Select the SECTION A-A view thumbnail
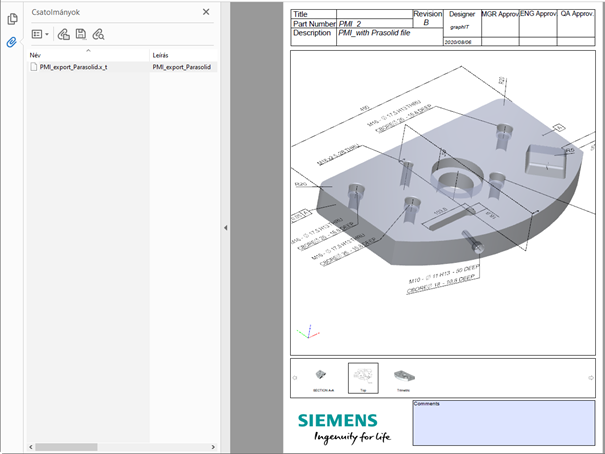Image resolution: width=605 pixels, height=454 pixels. click(x=323, y=379)
